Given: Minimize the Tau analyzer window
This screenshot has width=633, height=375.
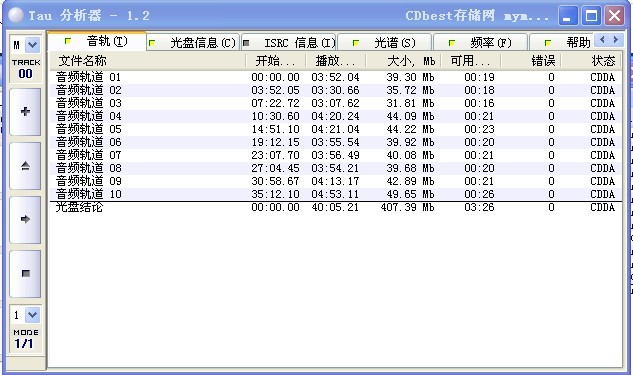Looking at the screenshot, I should pyautogui.click(x=568, y=16).
